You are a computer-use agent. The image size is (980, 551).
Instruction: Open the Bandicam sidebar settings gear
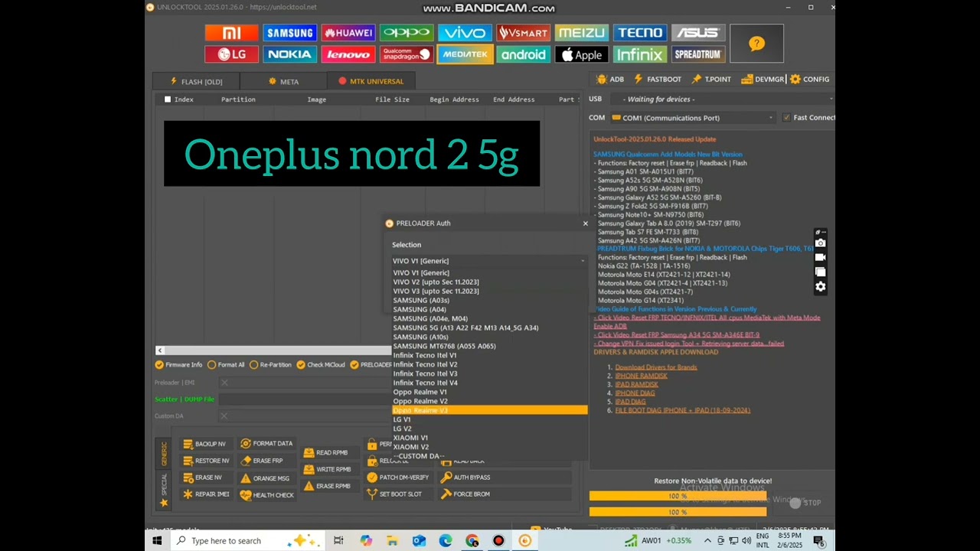(820, 287)
